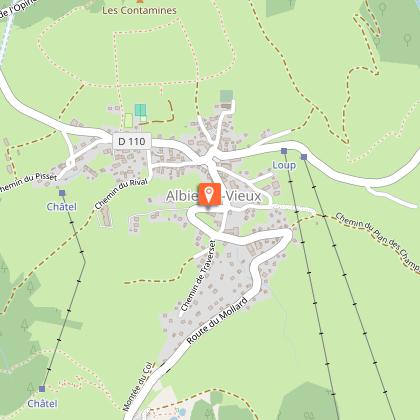Select the Loup lift station square

284,151
